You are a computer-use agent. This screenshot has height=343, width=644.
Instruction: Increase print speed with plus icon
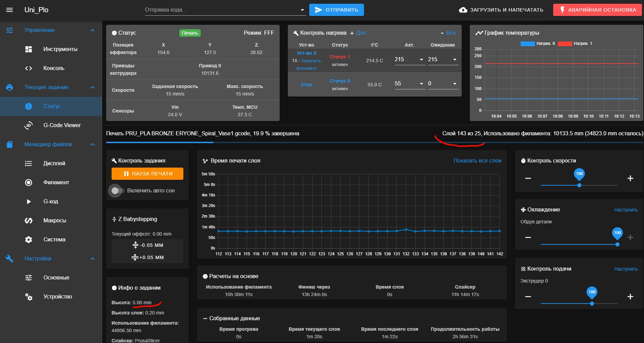[x=630, y=178]
